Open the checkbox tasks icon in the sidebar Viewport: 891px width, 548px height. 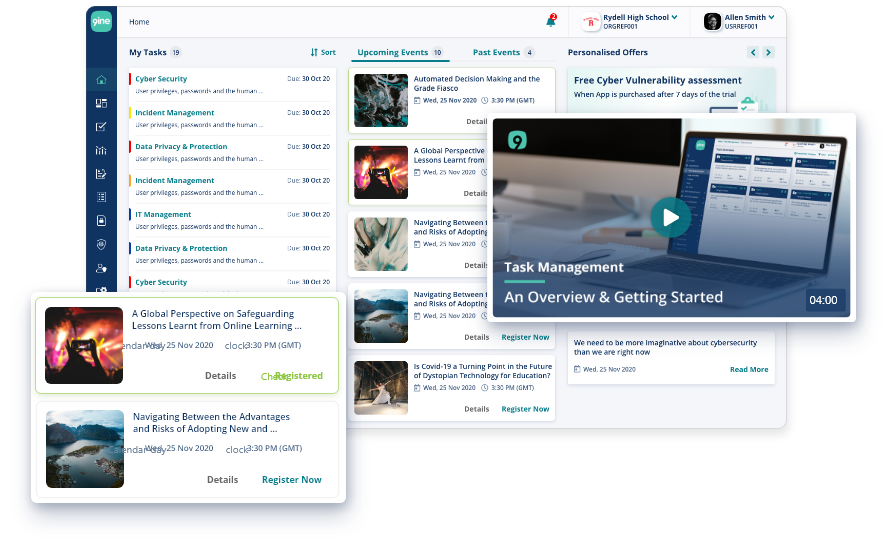point(101,127)
